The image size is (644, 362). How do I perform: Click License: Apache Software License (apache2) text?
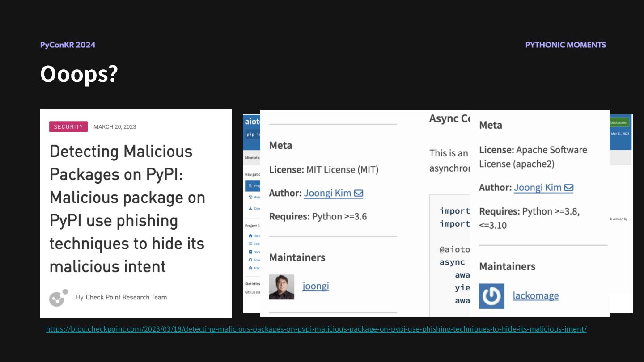click(533, 157)
